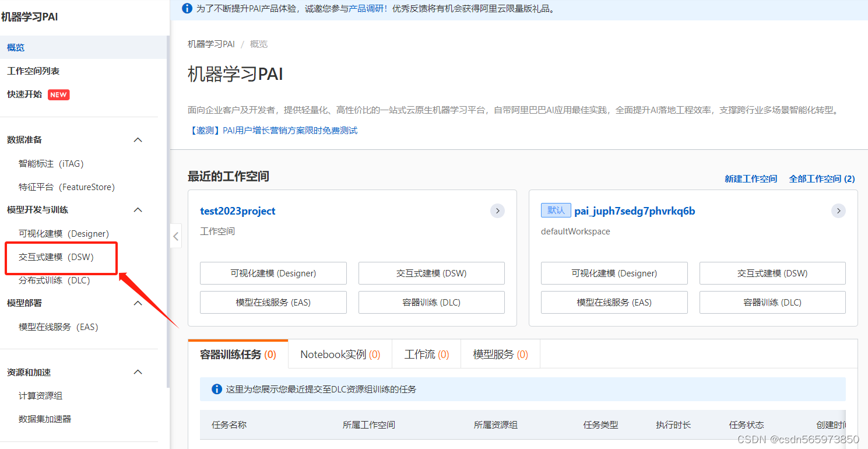
Task: Click the defaultWorkspace description text
Action: point(575,231)
